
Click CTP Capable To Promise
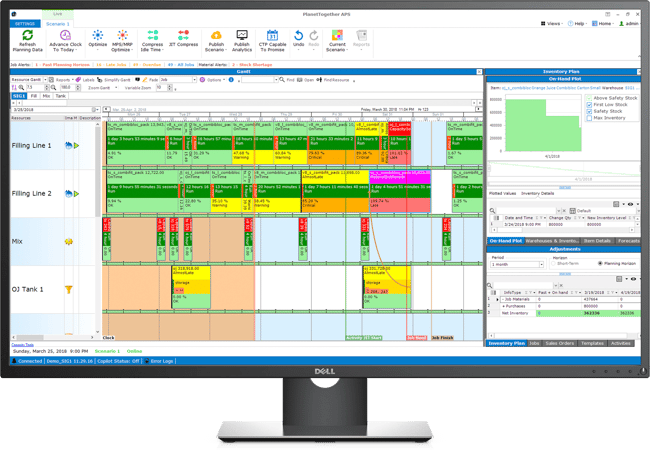272,41
